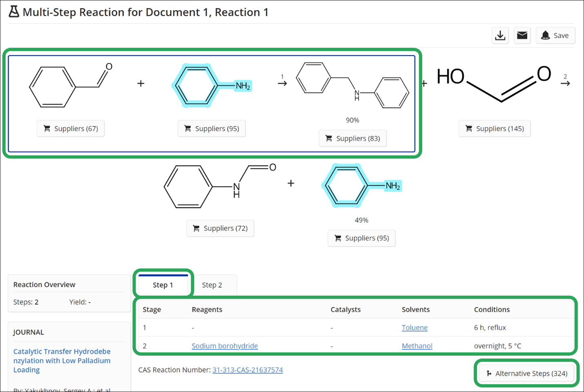Select the benzaldehyde structure image

click(x=71, y=85)
